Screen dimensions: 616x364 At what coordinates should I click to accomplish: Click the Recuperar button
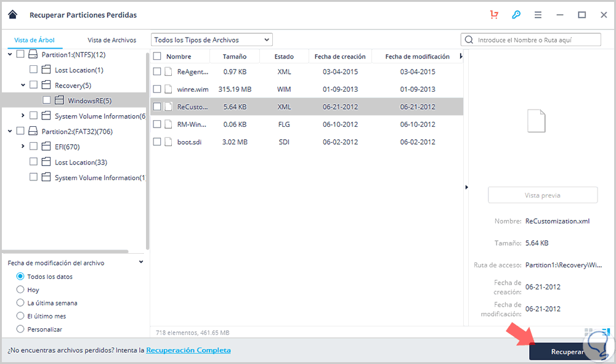(567, 352)
